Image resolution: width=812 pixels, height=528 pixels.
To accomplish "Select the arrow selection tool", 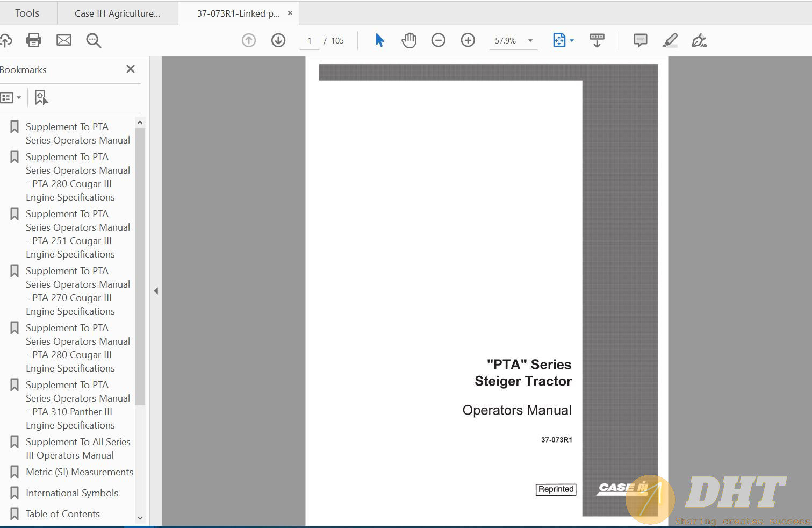I will 379,40.
